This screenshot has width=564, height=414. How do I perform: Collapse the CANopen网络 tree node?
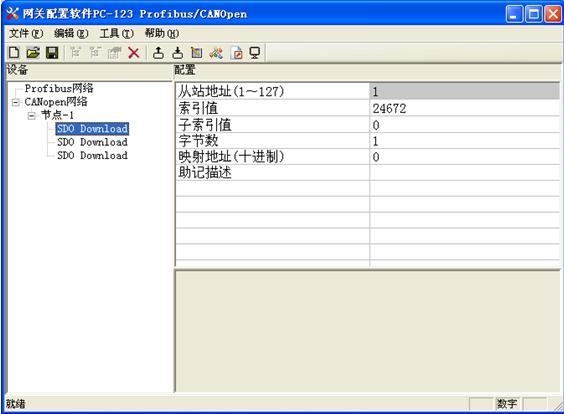point(15,103)
